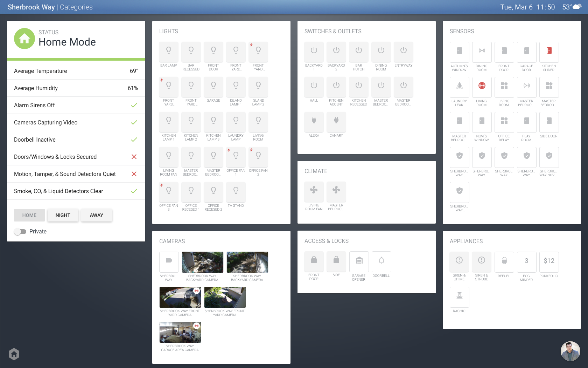Open the Sherbrook Way location title

click(x=31, y=7)
